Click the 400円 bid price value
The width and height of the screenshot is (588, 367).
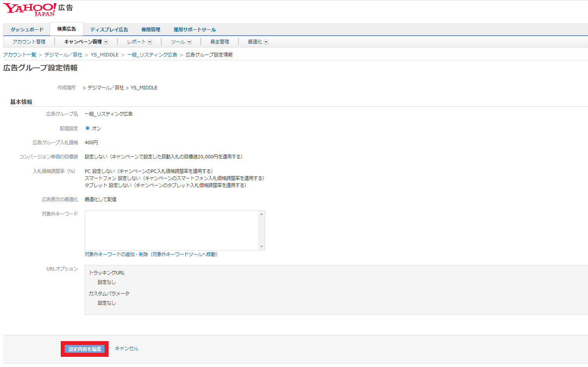(91, 142)
